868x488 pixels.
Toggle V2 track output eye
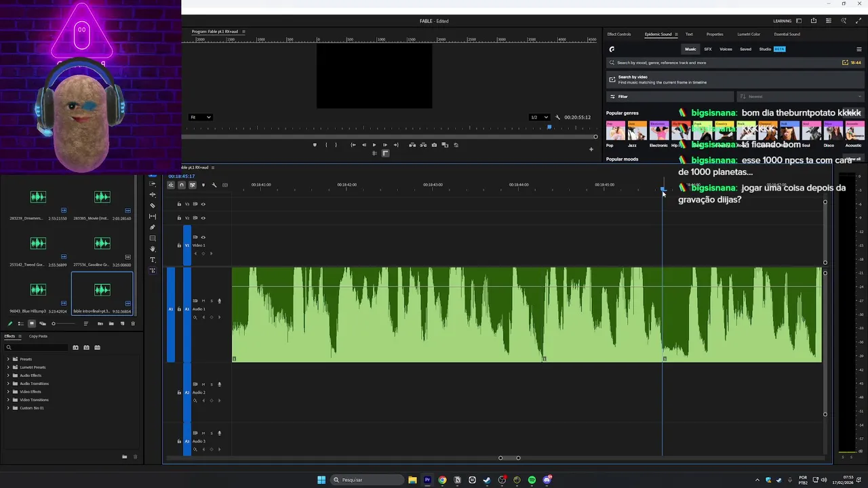coord(203,218)
